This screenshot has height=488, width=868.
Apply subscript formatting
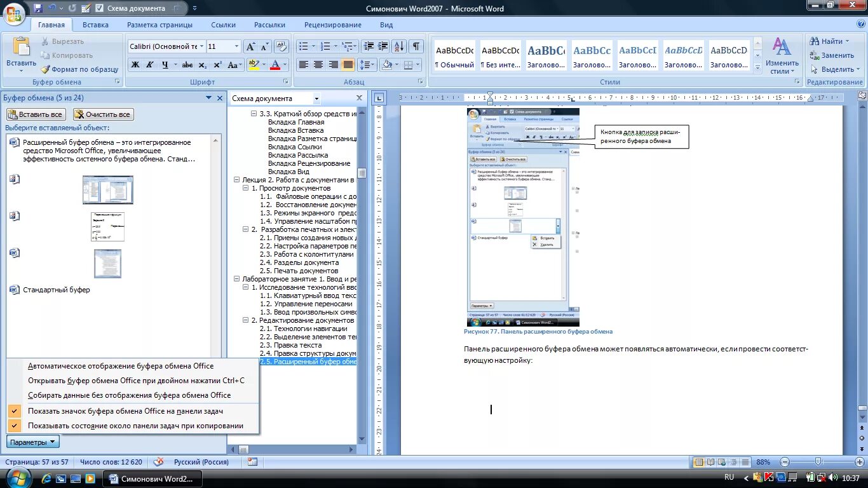pyautogui.click(x=202, y=65)
